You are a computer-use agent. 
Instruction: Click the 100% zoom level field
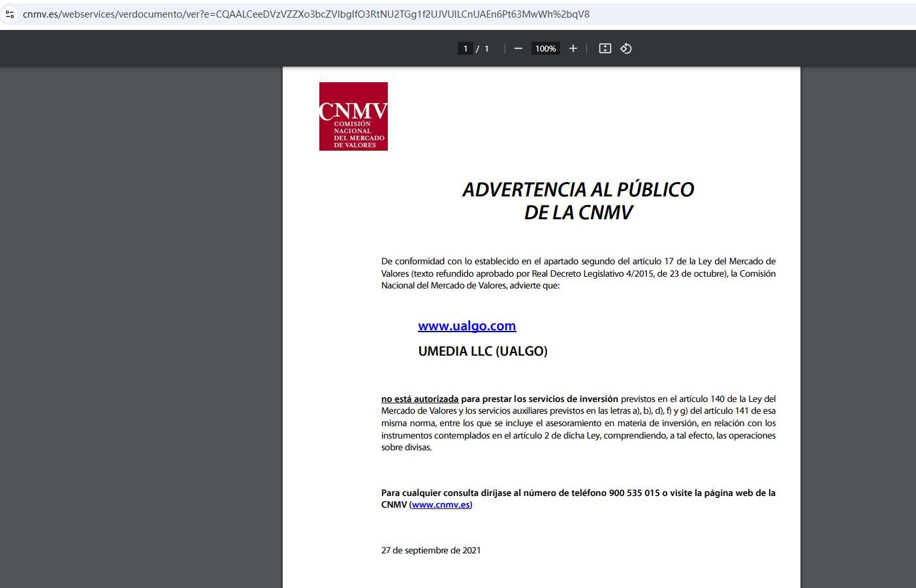(x=545, y=48)
